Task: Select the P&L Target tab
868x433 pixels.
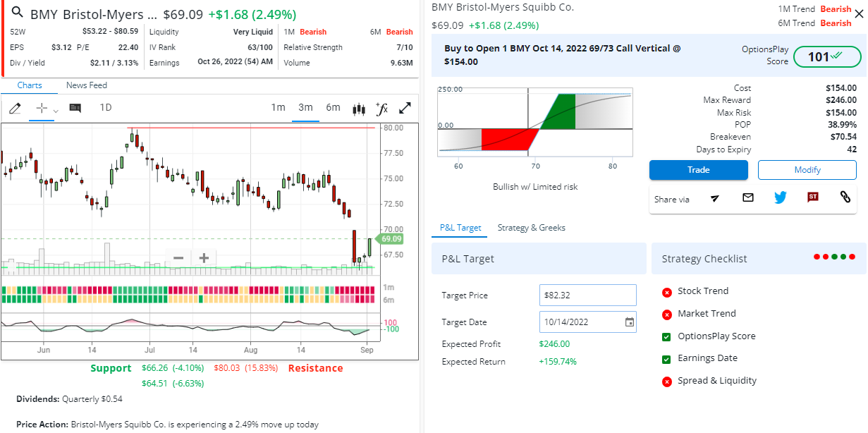Action: pyautogui.click(x=460, y=228)
